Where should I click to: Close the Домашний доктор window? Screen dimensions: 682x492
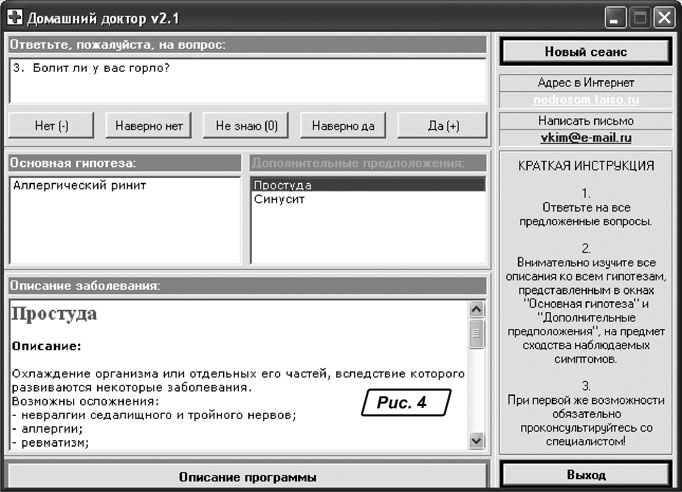pyautogui.click(x=664, y=16)
